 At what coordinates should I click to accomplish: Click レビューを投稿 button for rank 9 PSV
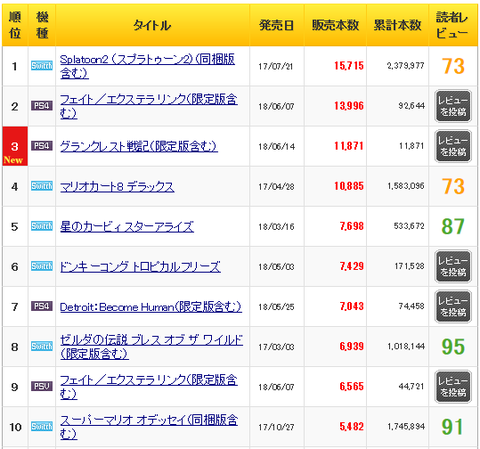coord(453,387)
